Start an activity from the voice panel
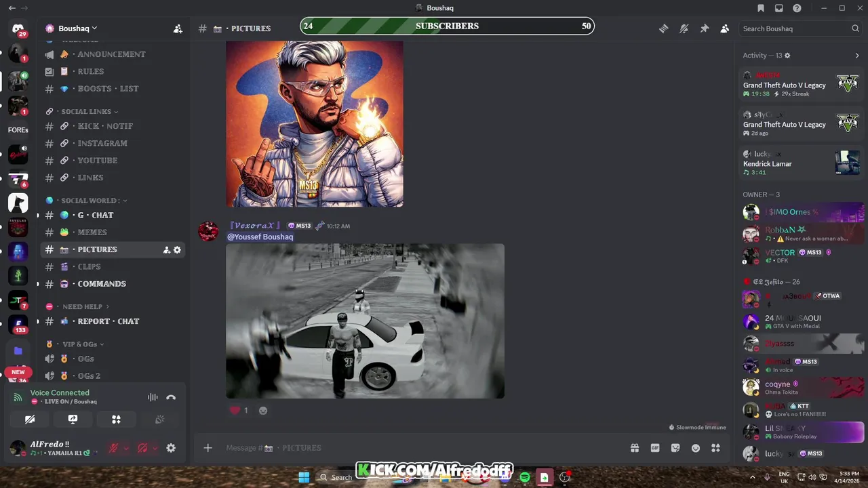 [x=116, y=420]
